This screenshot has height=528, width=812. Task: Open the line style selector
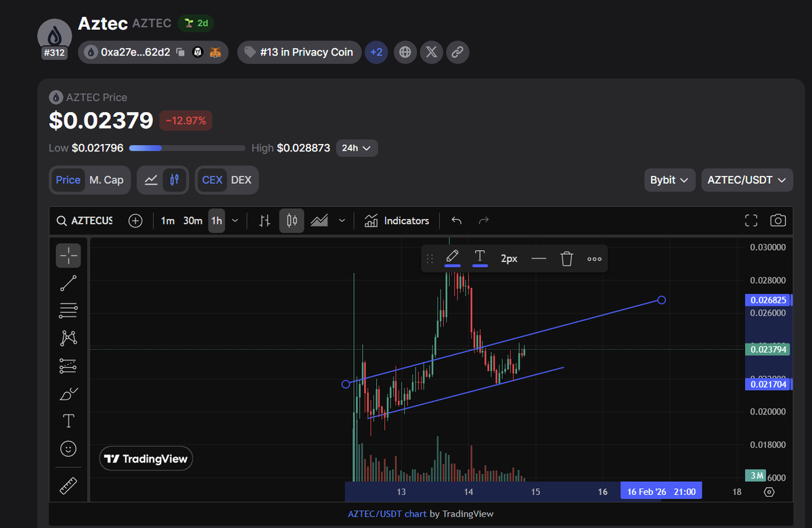(539, 258)
